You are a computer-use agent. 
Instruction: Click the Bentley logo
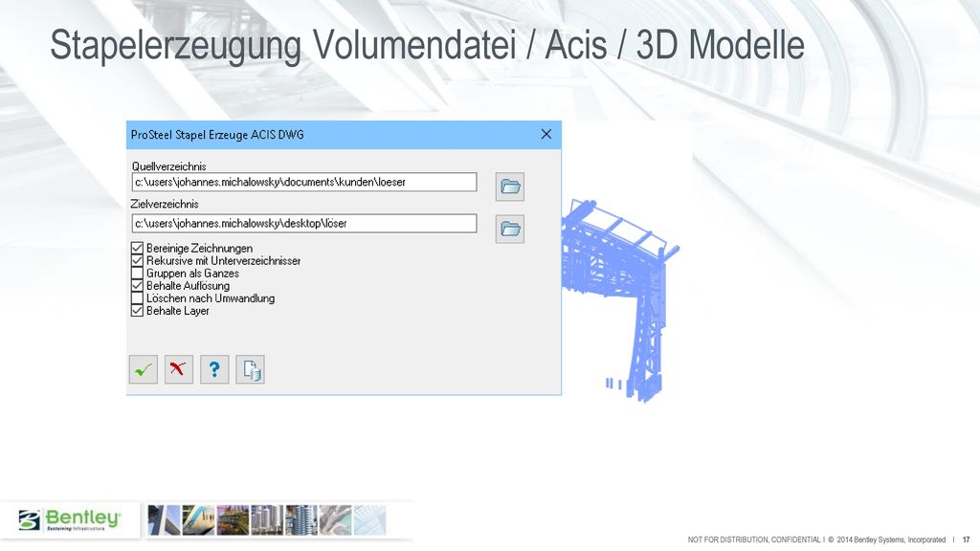click(69, 519)
